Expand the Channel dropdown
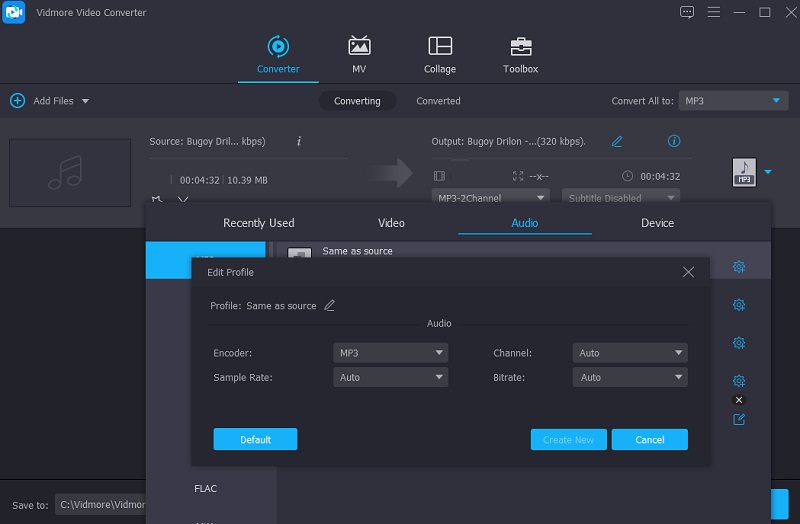This screenshot has width=800, height=524. click(x=630, y=353)
